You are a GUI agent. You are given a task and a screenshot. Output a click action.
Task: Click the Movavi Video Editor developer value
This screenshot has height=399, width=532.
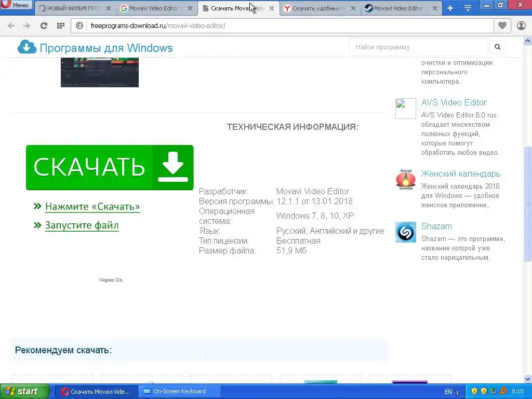point(312,191)
